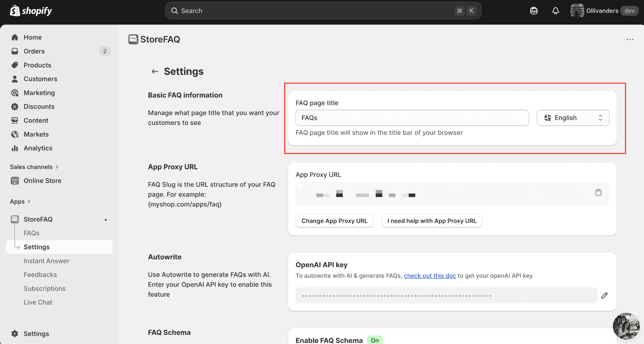644x344 pixels.
Task: Open the Ollivanders account menu
Action: 604,11
